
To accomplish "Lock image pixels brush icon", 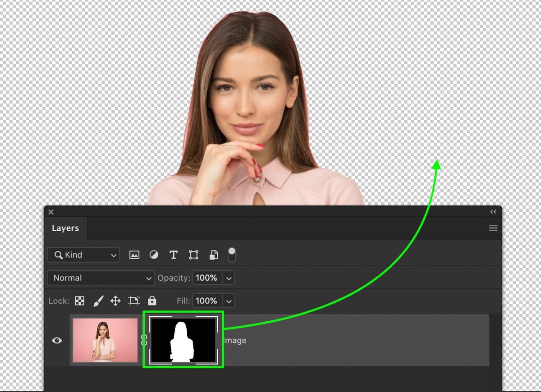I will pos(98,301).
